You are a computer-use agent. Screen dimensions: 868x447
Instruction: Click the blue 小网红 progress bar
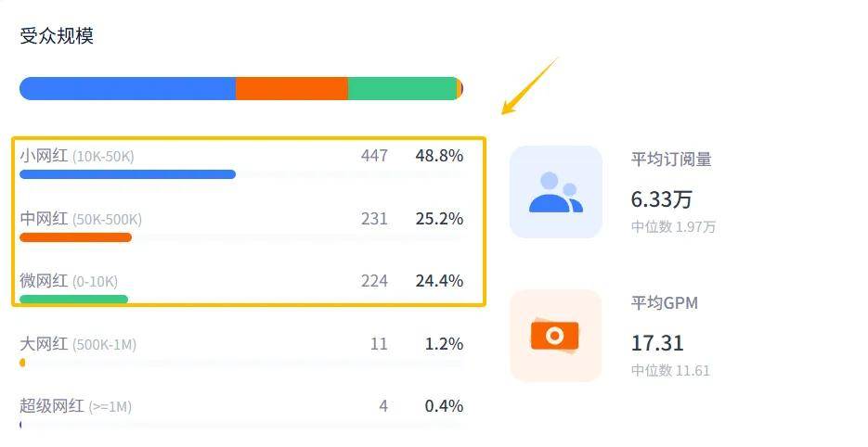[x=128, y=174]
